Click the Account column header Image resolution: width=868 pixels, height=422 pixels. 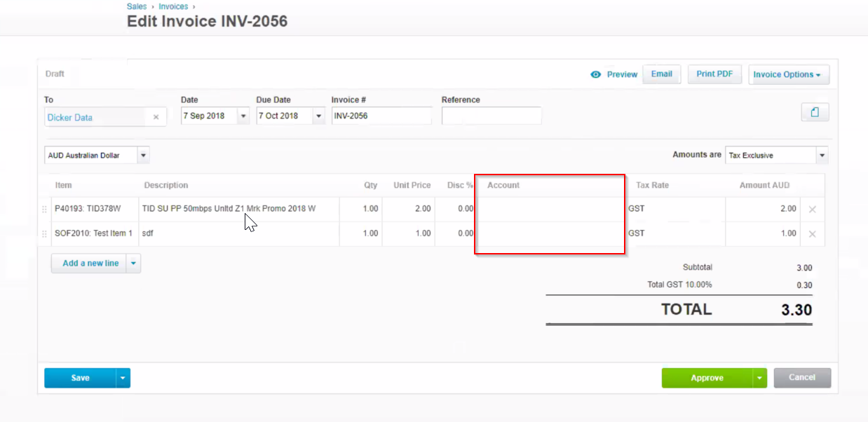(503, 185)
